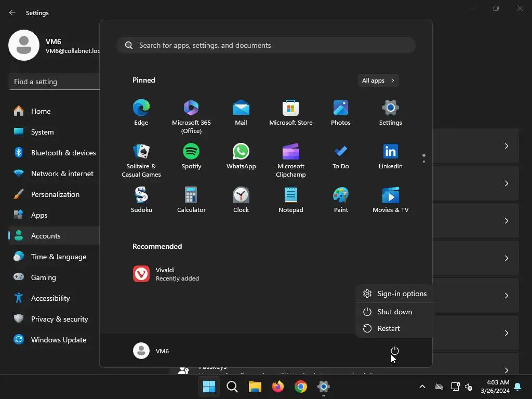Open the clock and date flyout
Viewport: 532px width, 399px height.
coord(495,387)
